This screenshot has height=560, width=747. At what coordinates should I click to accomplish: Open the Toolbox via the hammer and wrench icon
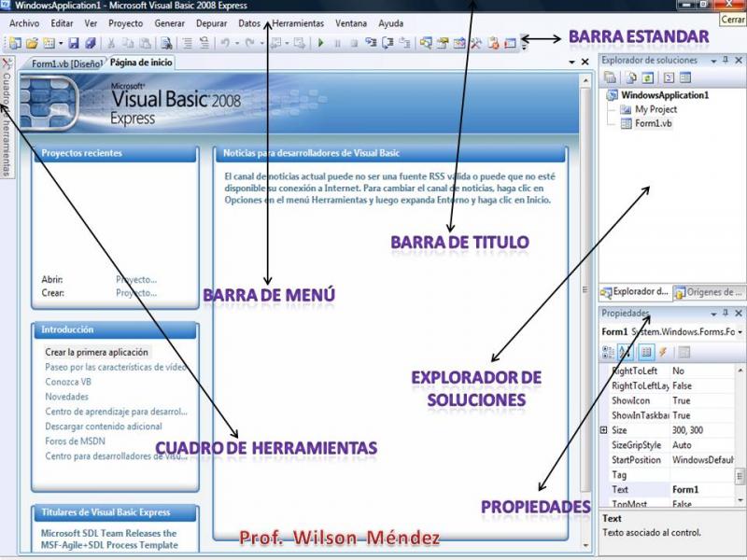pyautogui.click(x=476, y=43)
